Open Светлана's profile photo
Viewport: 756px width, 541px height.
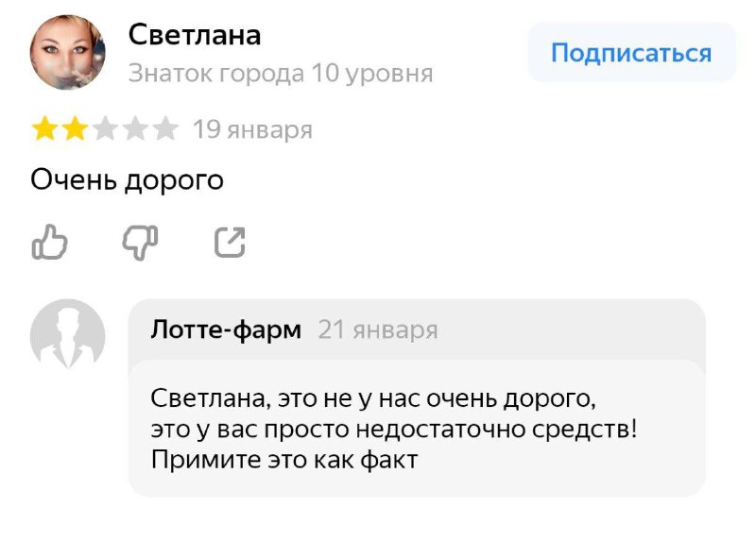tap(67, 52)
